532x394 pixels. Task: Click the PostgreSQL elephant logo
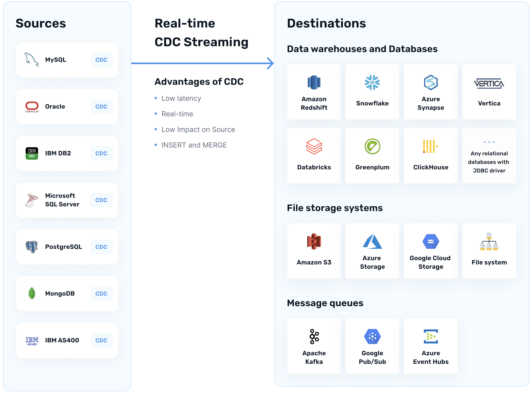click(32, 247)
